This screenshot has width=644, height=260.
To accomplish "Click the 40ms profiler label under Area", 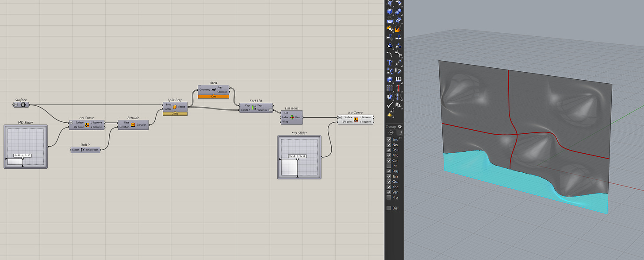I will point(214,96).
